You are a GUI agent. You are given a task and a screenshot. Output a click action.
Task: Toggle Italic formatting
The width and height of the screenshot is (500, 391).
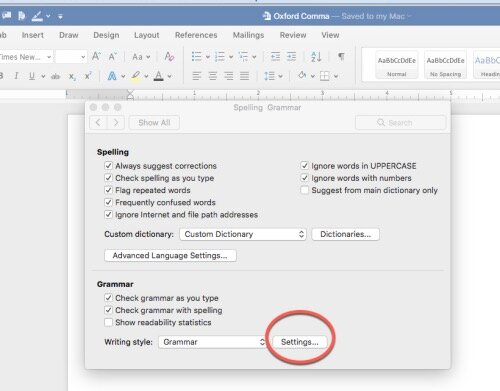[x=16, y=76]
